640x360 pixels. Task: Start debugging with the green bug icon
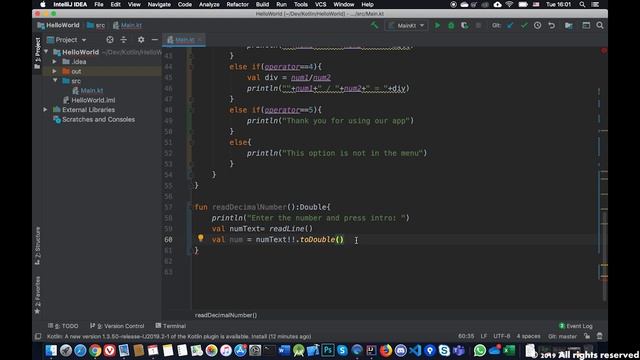(x=451, y=25)
